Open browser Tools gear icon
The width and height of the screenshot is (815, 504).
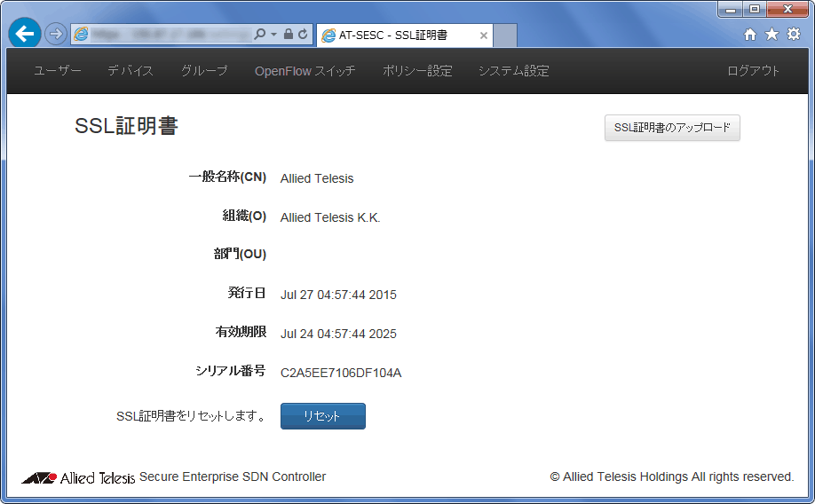[794, 35]
